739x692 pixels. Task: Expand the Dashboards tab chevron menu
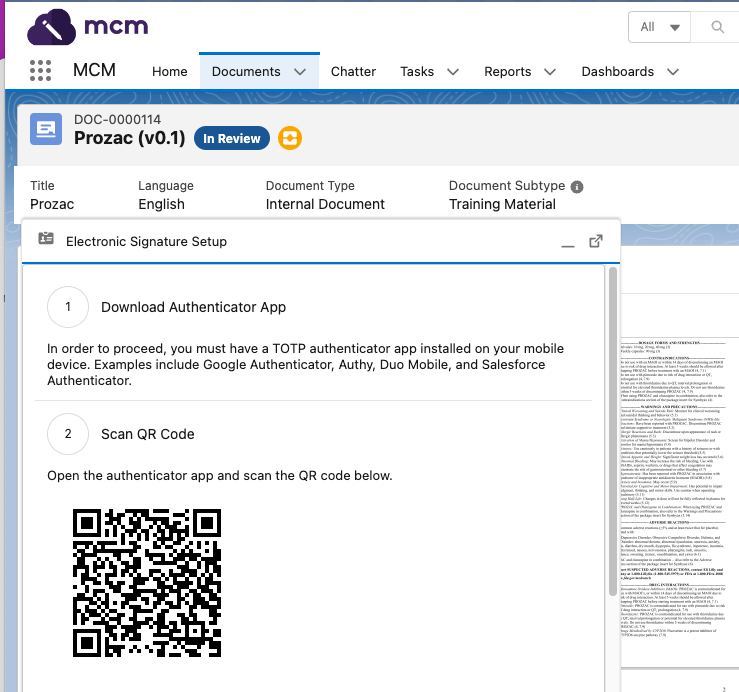pyautogui.click(x=672, y=72)
